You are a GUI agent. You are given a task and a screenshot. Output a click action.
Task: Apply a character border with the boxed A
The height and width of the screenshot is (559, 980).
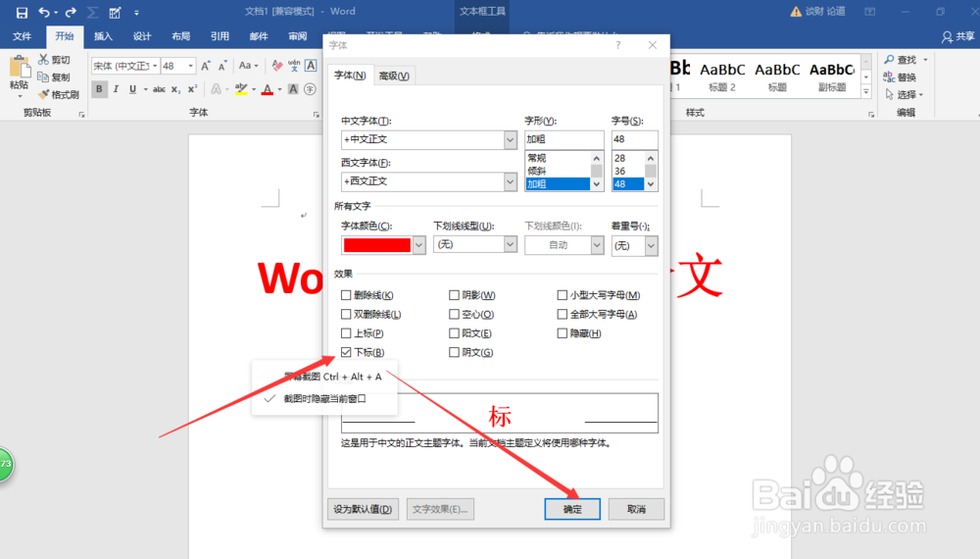311,66
